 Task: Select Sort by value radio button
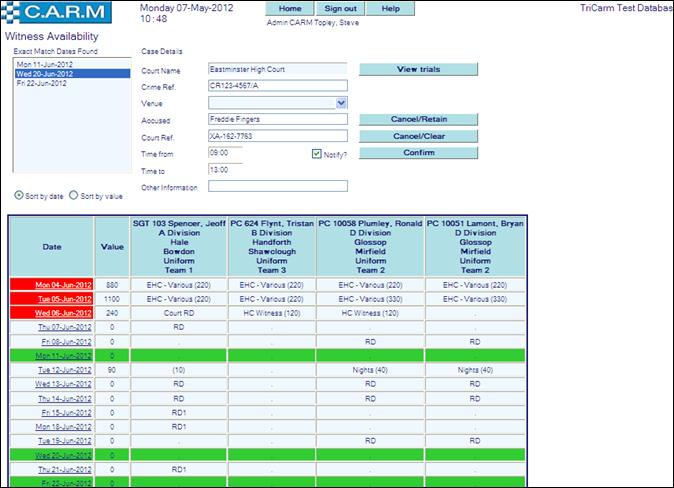73,195
